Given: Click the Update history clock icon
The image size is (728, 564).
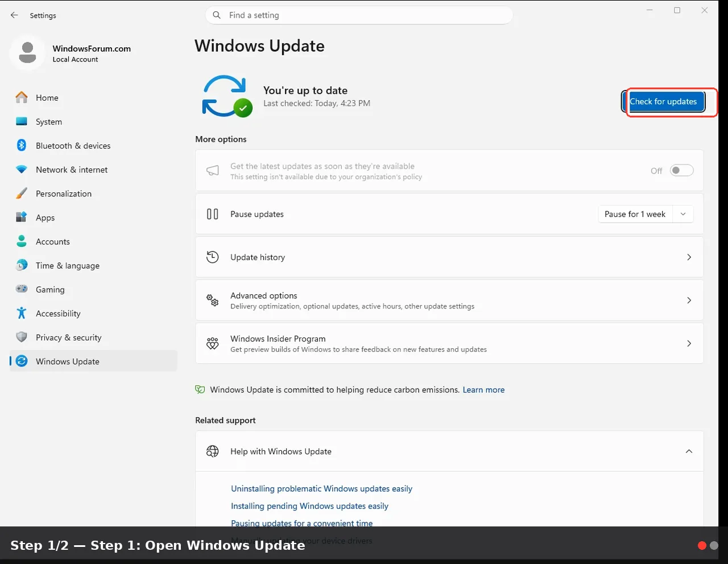Looking at the screenshot, I should click(x=213, y=257).
